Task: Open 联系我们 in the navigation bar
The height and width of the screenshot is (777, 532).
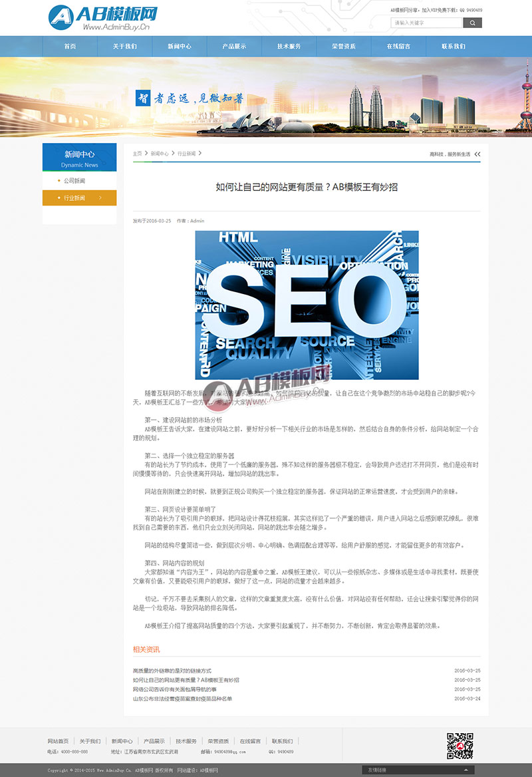Action: coord(454,46)
